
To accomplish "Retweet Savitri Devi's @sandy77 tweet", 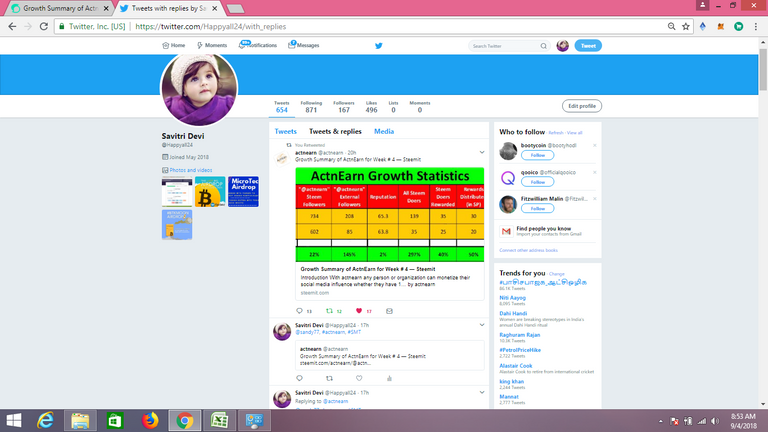I will click(x=329, y=378).
